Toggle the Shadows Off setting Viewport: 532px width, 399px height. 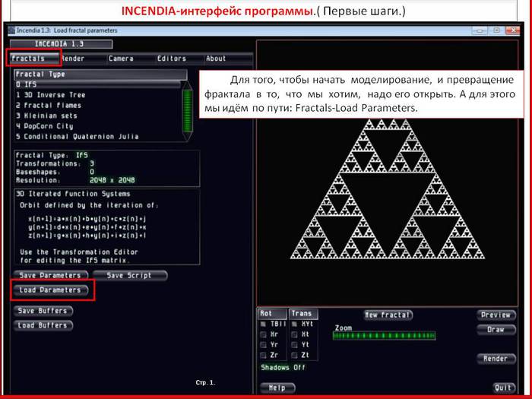(283, 367)
